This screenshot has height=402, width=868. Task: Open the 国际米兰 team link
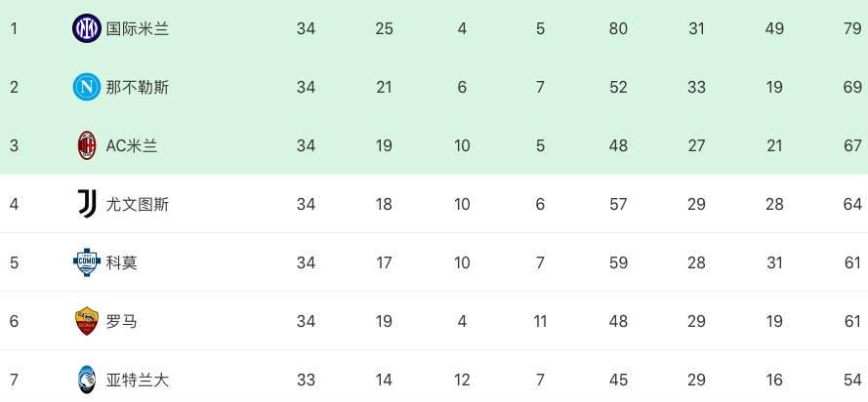(x=138, y=29)
